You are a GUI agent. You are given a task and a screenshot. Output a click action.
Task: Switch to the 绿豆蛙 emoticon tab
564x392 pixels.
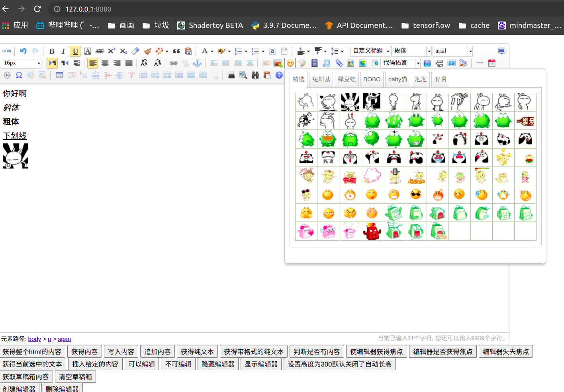(347, 79)
